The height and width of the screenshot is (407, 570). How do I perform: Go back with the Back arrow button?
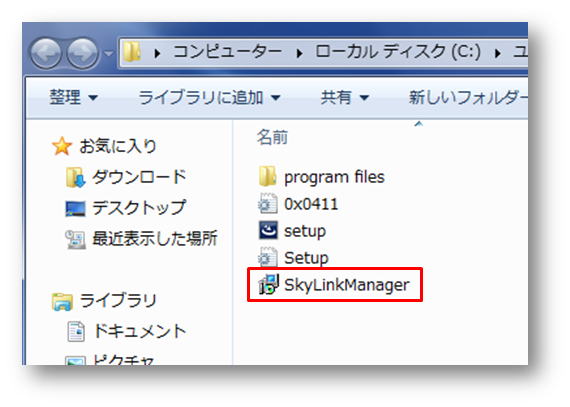[46, 53]
